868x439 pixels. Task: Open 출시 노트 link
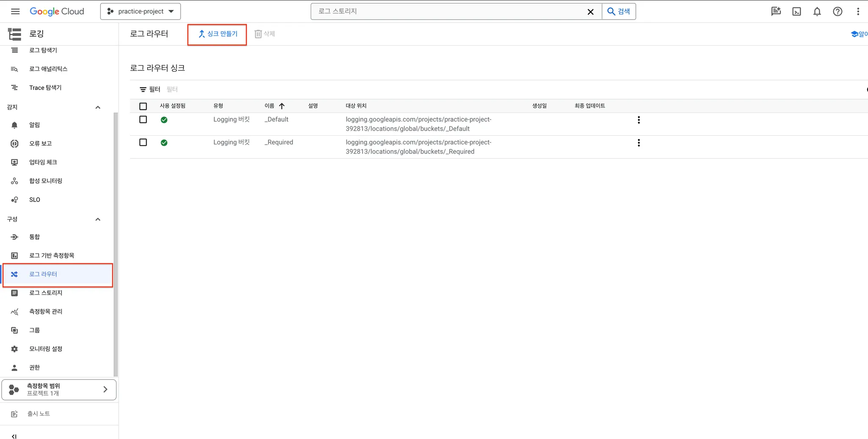pyautogui.click(x=39, y=414)
